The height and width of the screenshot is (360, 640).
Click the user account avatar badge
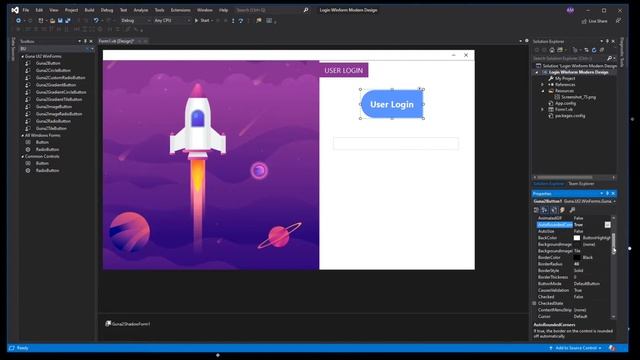(x=570, y=10)
